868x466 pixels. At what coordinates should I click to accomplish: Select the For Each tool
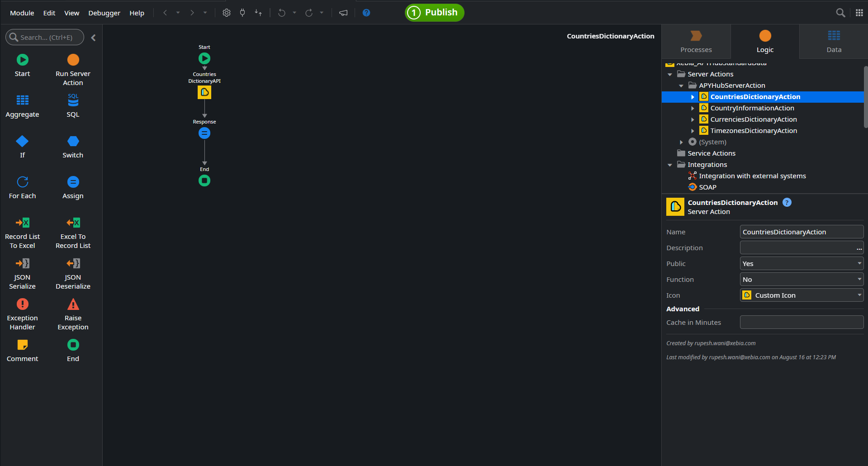(22, 187)
